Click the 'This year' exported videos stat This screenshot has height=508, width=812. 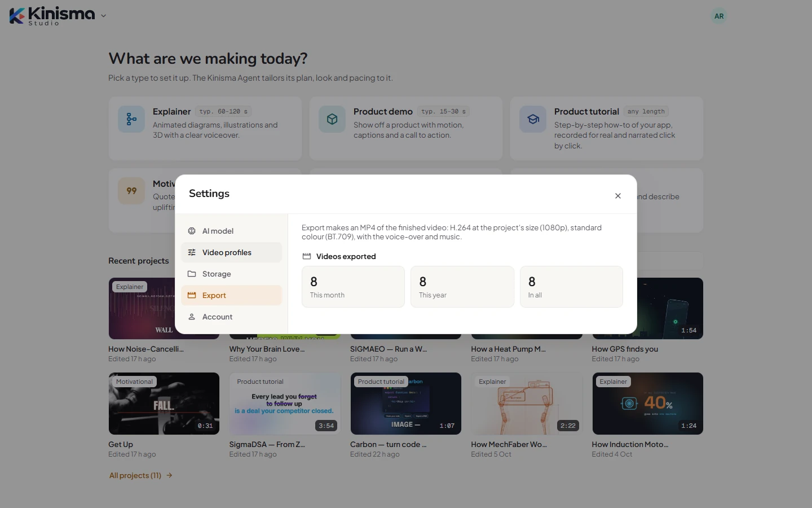click(462, 287)
